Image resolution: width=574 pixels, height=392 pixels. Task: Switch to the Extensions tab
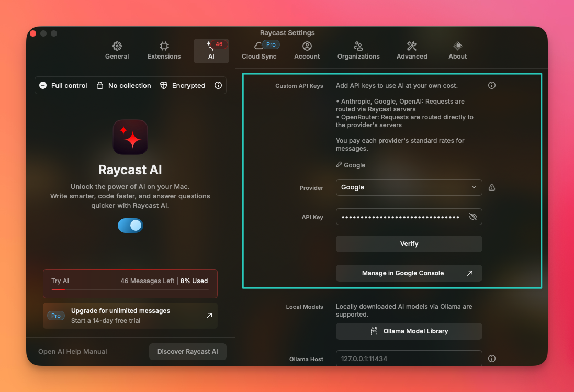pos(164,51)
